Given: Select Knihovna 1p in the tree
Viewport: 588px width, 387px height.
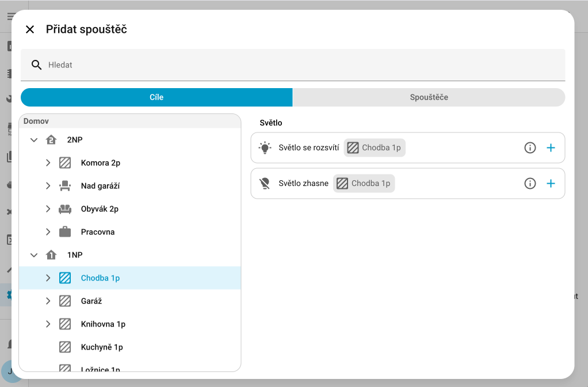Looking at the screenshot, I should [x=103, y=324].
